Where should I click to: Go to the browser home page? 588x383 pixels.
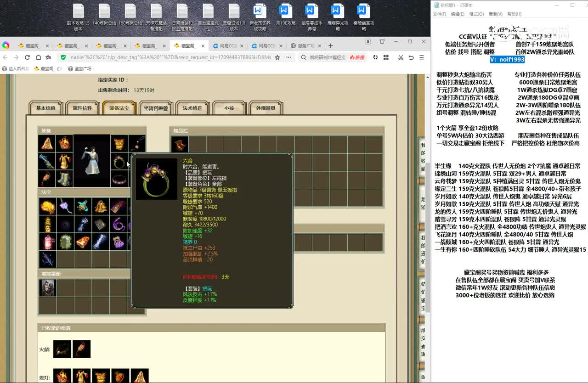pos(38,57)
